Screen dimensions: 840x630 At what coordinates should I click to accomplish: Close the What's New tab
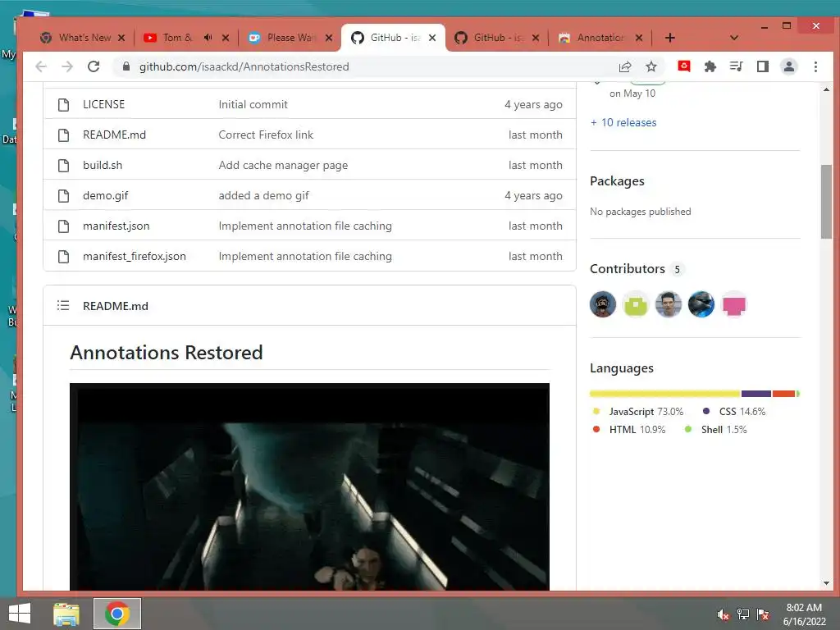(121, 38)
